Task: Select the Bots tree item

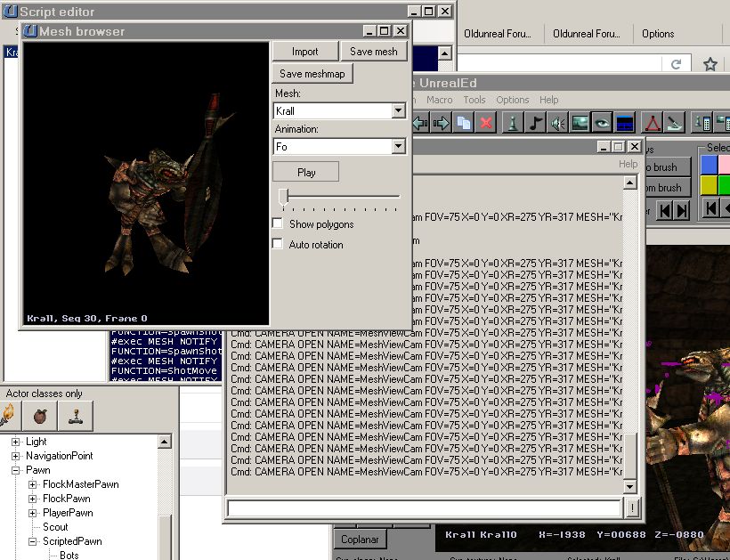Action: point(69,555)
